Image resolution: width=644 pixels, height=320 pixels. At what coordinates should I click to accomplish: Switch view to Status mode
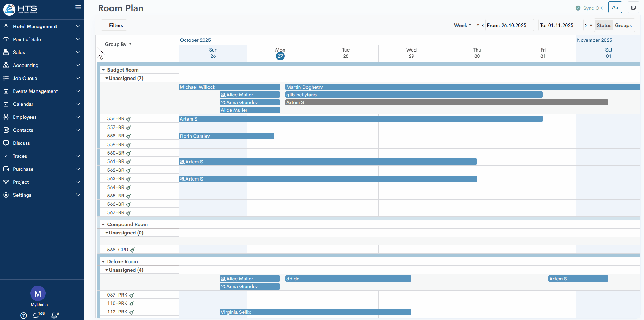604,25
